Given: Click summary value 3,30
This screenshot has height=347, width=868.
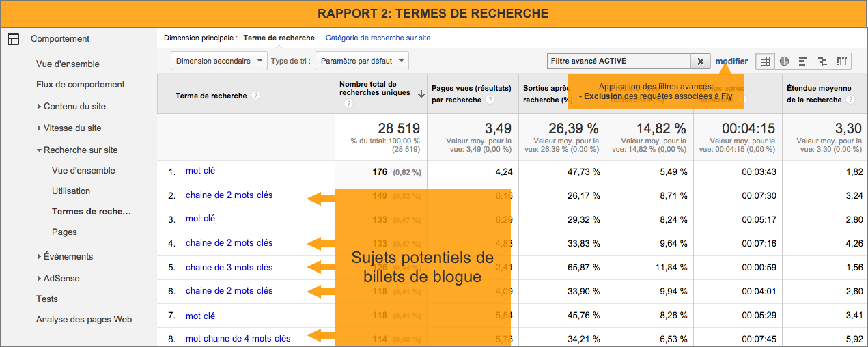Looking at the screenshot, I should point(849,128).
